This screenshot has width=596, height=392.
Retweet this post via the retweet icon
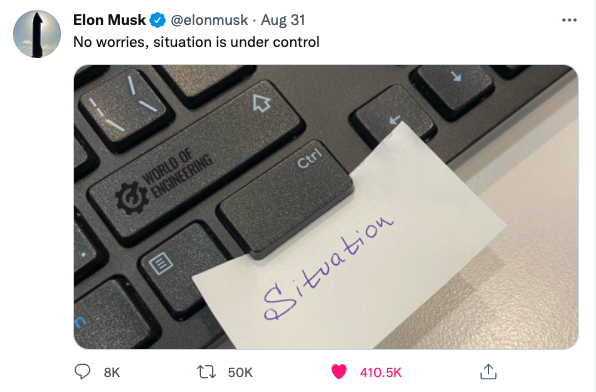[x=206, y=372]
